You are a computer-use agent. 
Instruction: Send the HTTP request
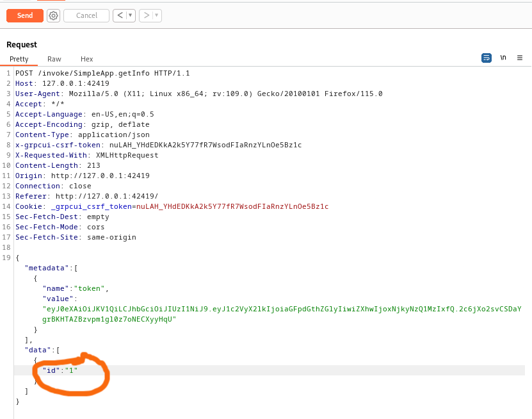(24, 15)
